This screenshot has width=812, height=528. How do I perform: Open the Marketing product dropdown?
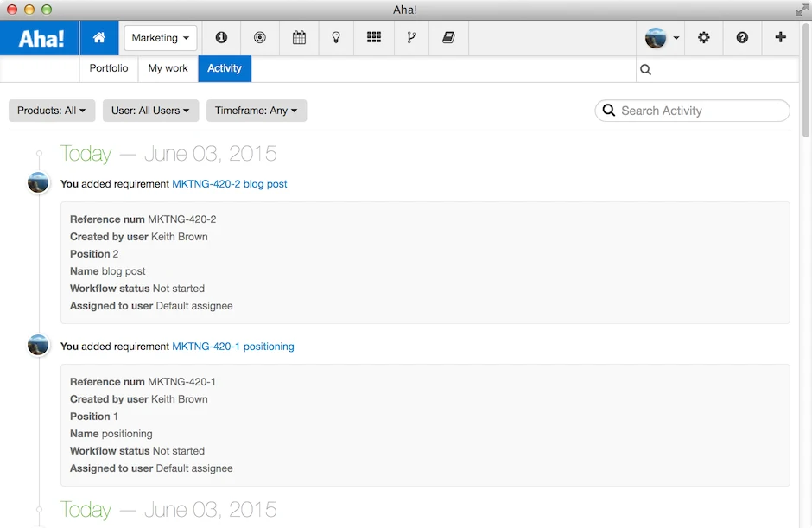pyautogui.click(x=161, y=38)
